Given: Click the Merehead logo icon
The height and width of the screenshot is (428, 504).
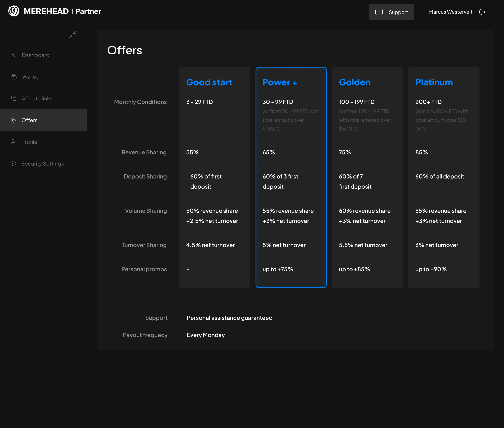Looking at the screenshot, I should tap(14, 11).
